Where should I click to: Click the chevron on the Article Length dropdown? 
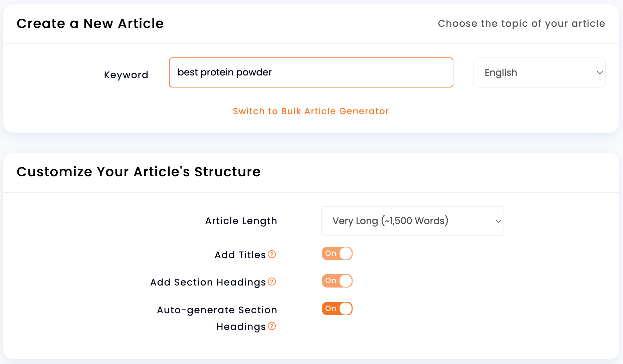click(x=498, y=221)
